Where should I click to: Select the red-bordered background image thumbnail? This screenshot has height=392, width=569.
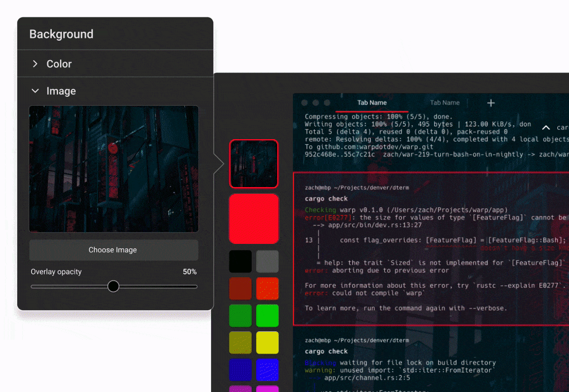253,163
